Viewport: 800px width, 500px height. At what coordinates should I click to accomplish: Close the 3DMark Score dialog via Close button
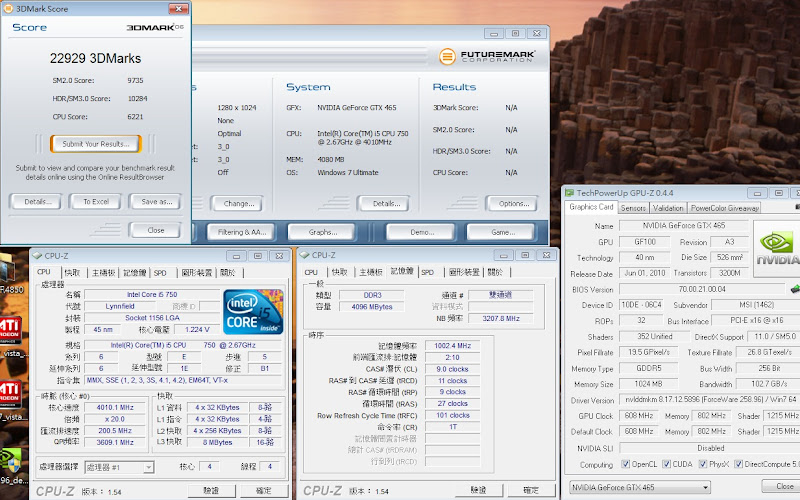coord(156,230)
